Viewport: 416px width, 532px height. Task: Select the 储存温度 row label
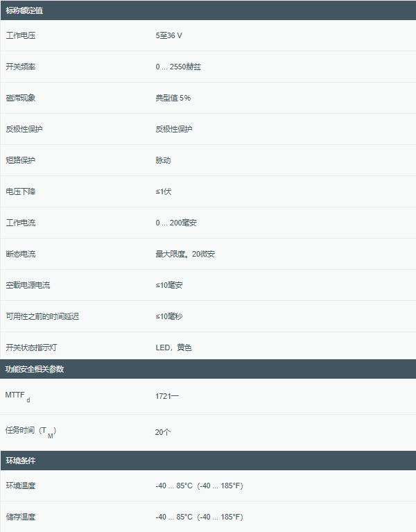pyautogui.click(x=20, y=517)
